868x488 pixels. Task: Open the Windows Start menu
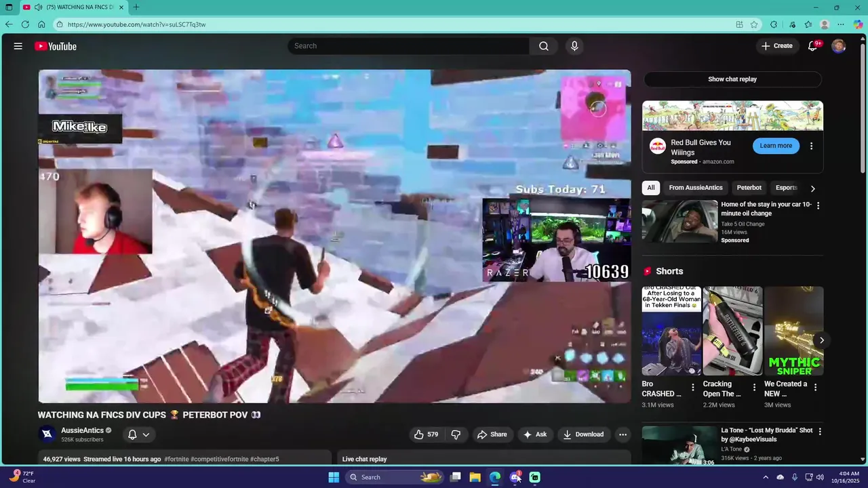pyautogui.click(x=334, y=477)
